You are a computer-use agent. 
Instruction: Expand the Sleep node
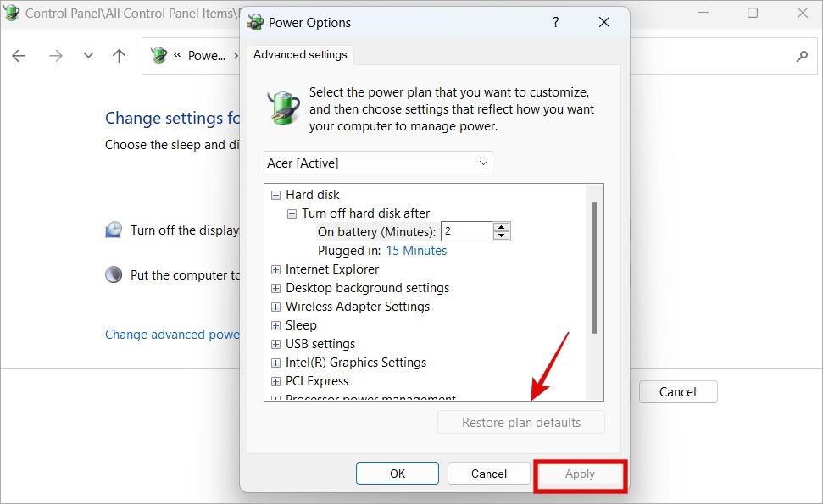coord(275,325)
